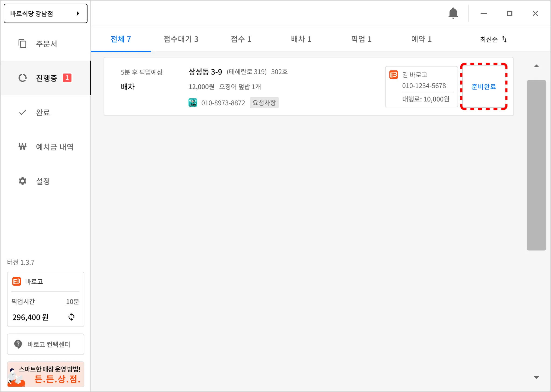
Task: Switch to the 접수대기 3 tab
Action: tap(181, 39)
